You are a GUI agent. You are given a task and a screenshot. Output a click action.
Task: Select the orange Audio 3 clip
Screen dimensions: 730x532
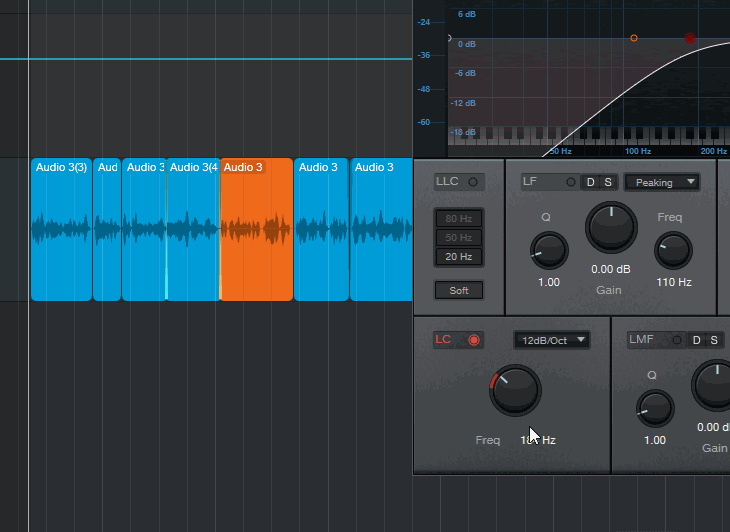tap(256, 230)
